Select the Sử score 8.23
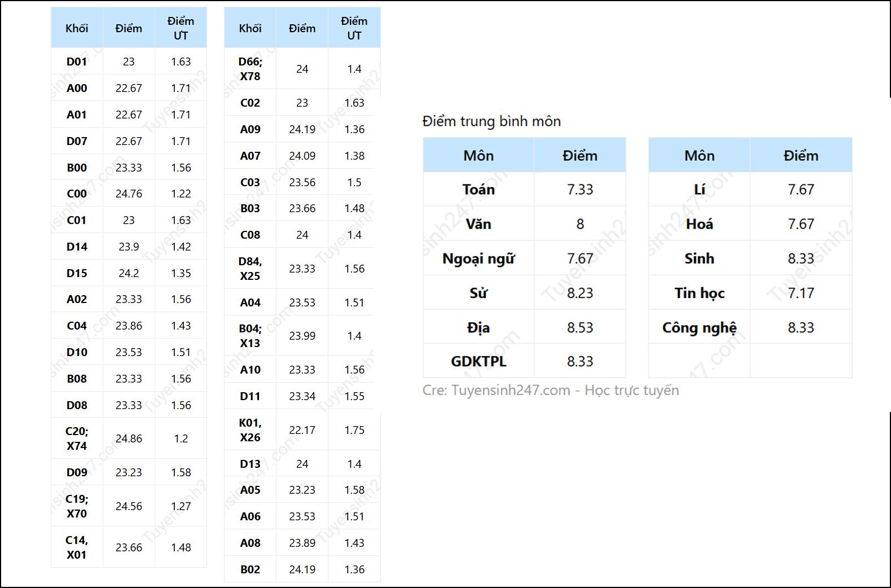Image resolution: width=891 pixels, height=588 pixels. (580, 293)
